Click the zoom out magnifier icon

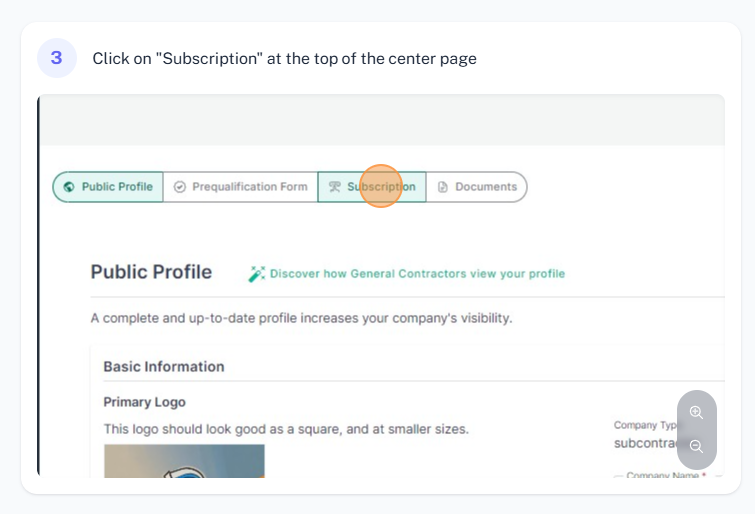(696, 446)
